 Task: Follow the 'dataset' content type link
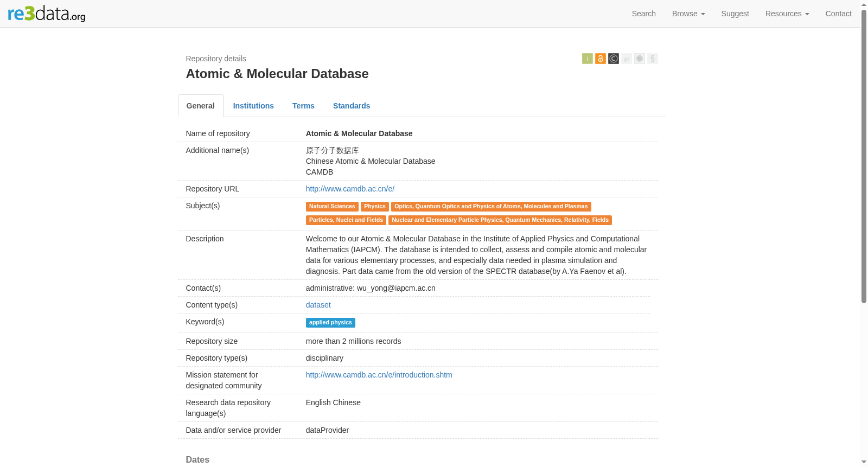click(318, 305)
